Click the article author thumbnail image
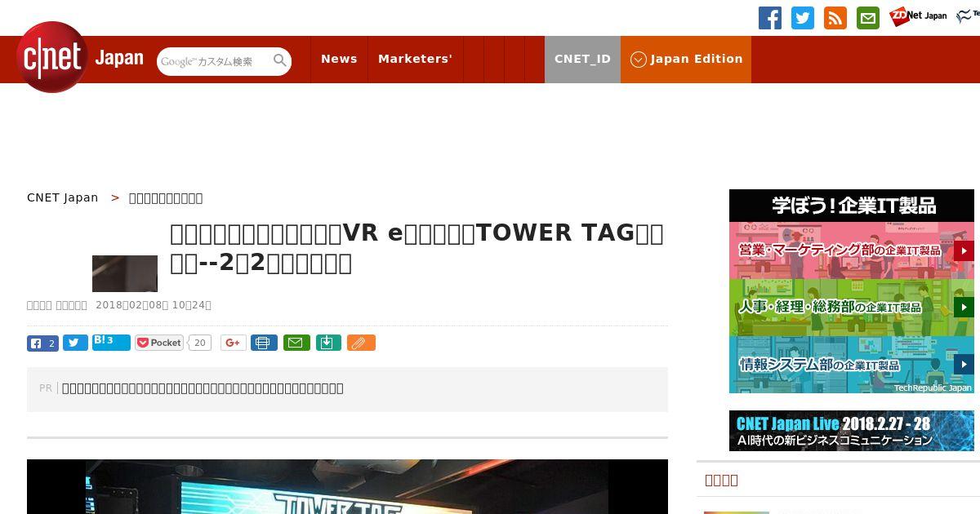The image size is (980, 514). (125, 273)
